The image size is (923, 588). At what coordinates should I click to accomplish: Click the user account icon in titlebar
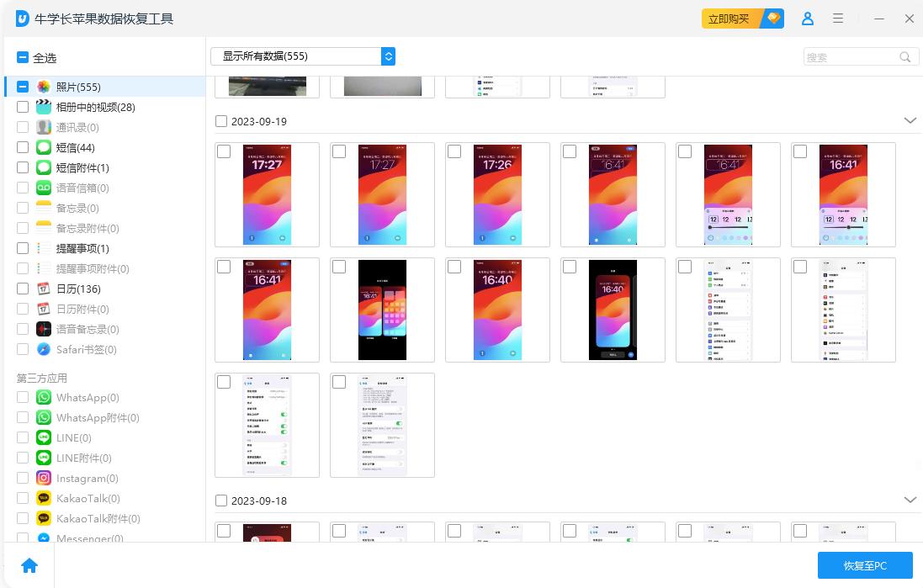808,18
